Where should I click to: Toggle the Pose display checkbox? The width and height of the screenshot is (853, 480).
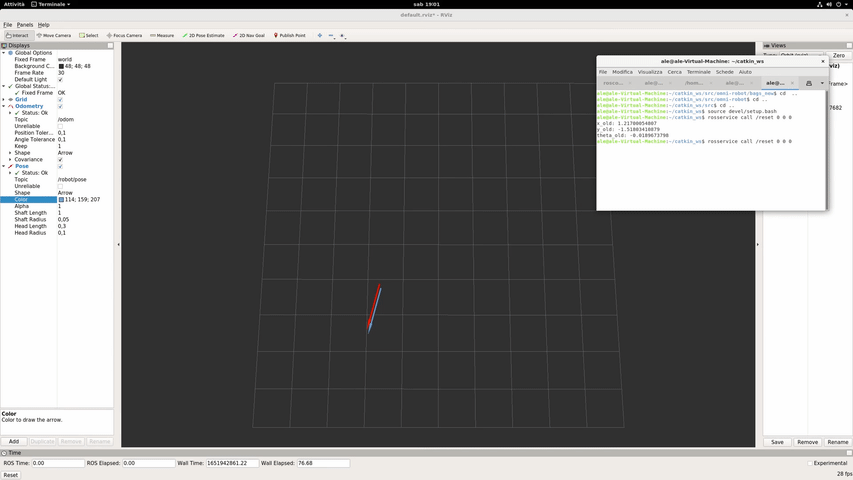(60, 166)
